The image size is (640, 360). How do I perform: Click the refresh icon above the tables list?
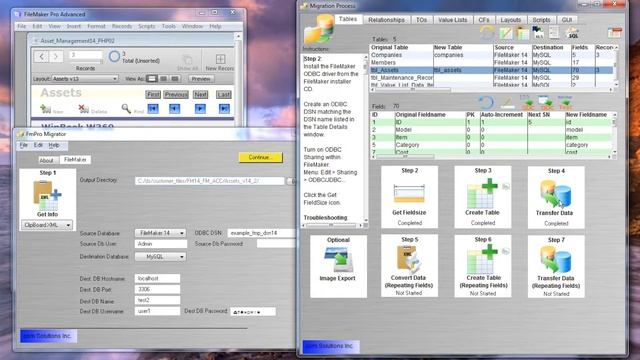point(487,33)
